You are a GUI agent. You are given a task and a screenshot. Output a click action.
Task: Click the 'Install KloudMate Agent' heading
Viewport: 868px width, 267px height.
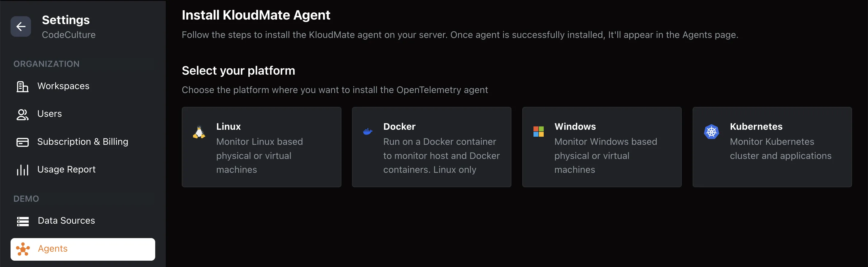(x=256, y=15)
